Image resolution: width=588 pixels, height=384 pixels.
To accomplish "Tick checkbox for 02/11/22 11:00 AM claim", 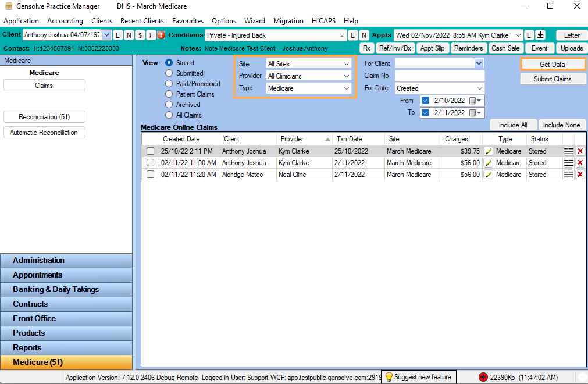I will point(151,163).
